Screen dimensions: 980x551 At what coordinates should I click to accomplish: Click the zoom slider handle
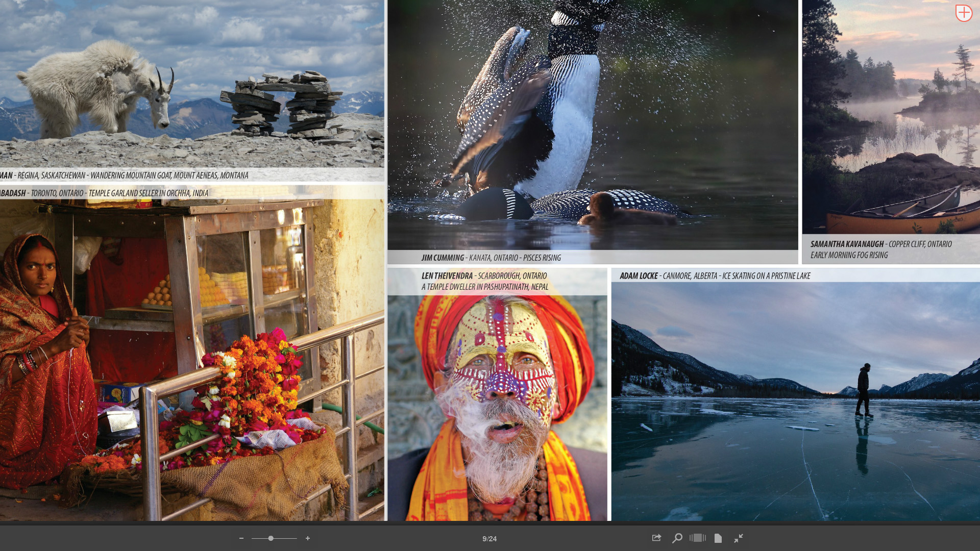[271, 538]
